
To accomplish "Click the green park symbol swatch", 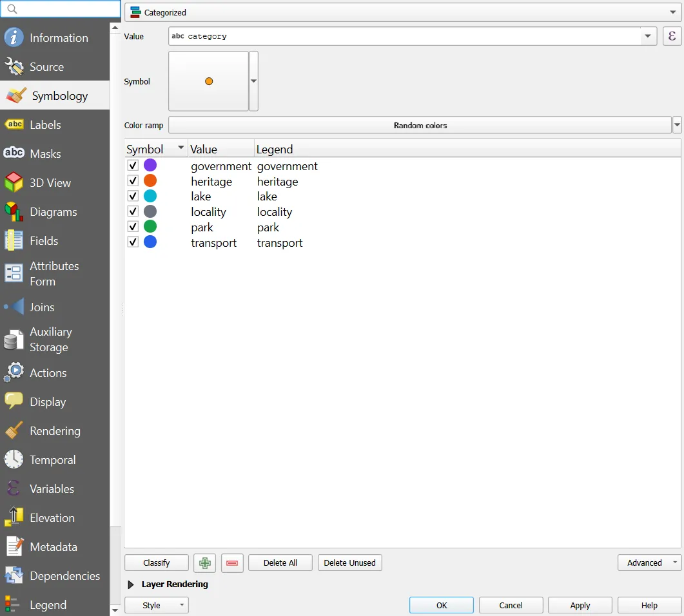I will click(150, 227).
